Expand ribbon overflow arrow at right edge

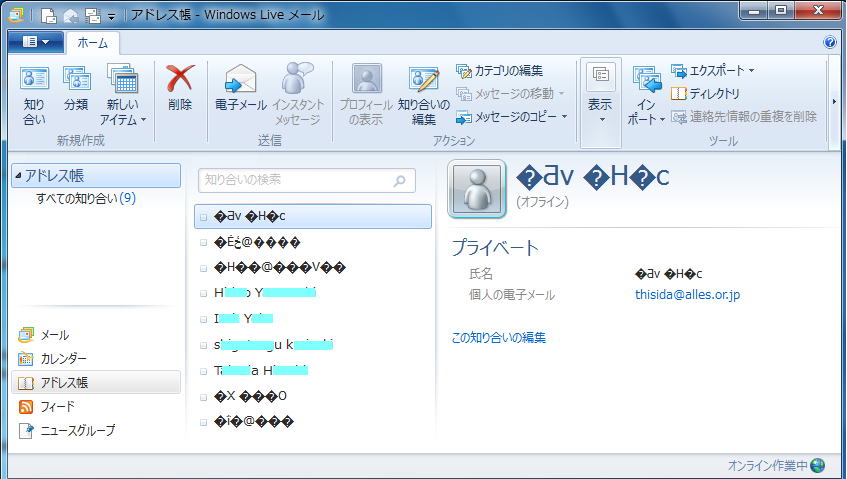(834, 102)
